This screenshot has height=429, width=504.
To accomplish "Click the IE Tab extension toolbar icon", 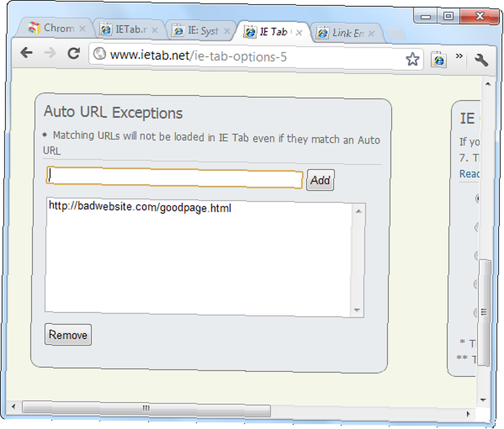I will point(439,59).
